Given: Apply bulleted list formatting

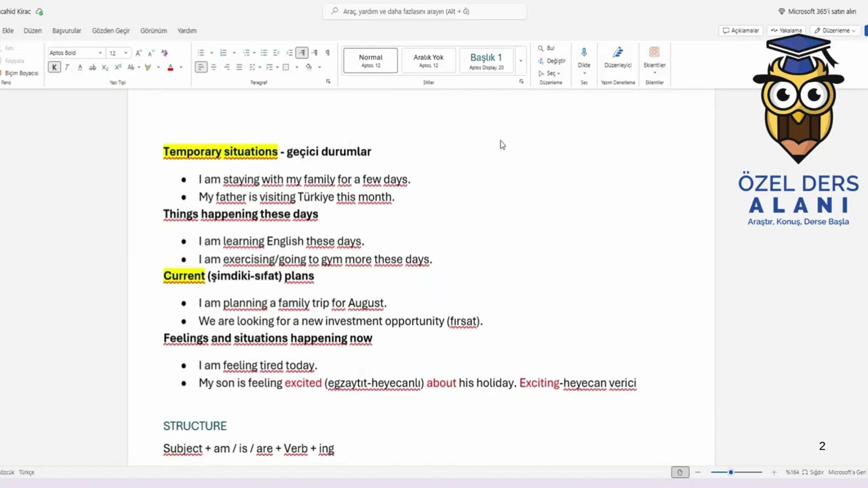Looking at the screenshot, I should (201, 53).
